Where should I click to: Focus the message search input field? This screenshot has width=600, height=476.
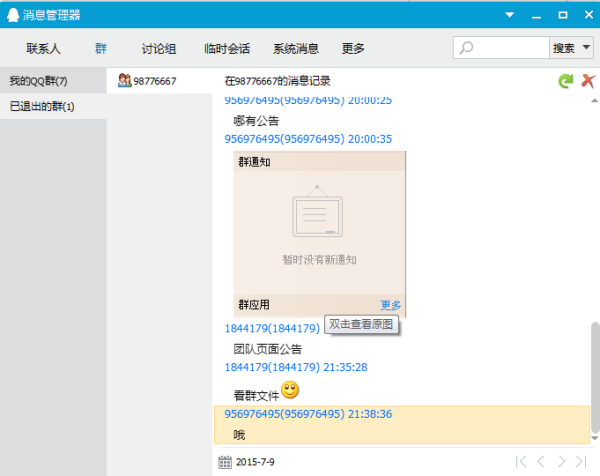tap(501, 48)
